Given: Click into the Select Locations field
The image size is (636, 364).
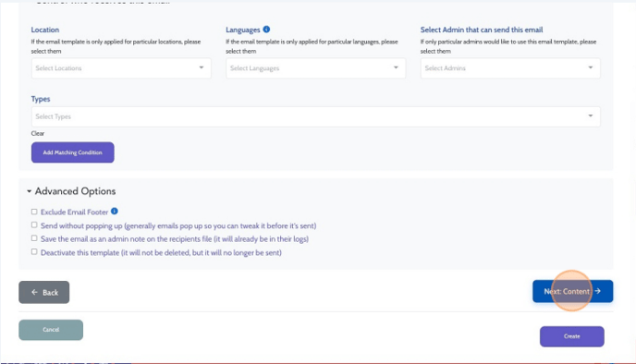Looking at the screenshot, I should (x=121, y=68).
